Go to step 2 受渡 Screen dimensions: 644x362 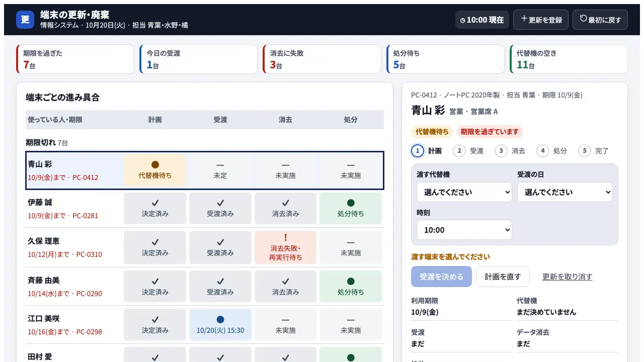point(468,151)
